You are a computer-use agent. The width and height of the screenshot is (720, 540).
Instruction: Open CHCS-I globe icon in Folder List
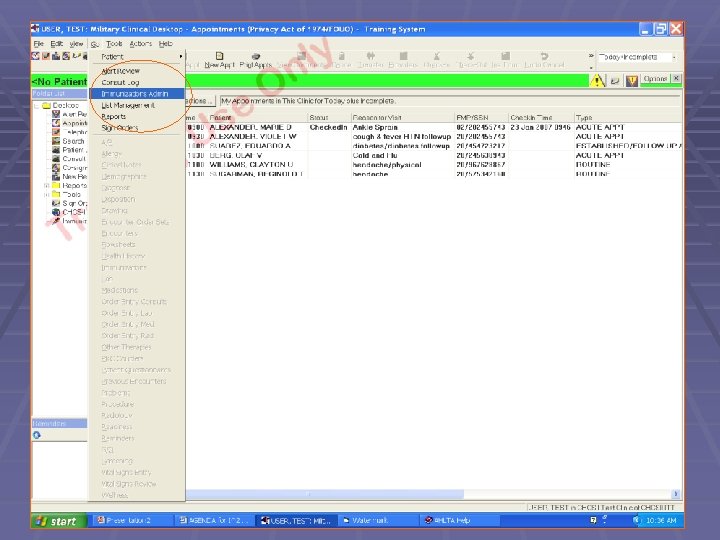56,212
